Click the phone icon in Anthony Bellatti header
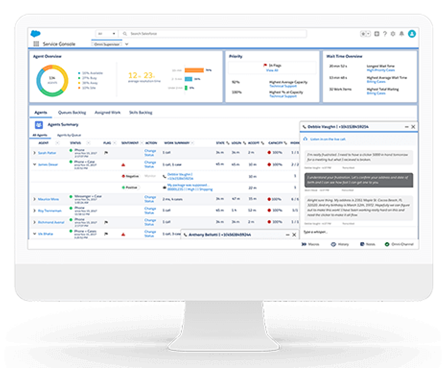This screenshot has height=376, width=443. [186, 235]
